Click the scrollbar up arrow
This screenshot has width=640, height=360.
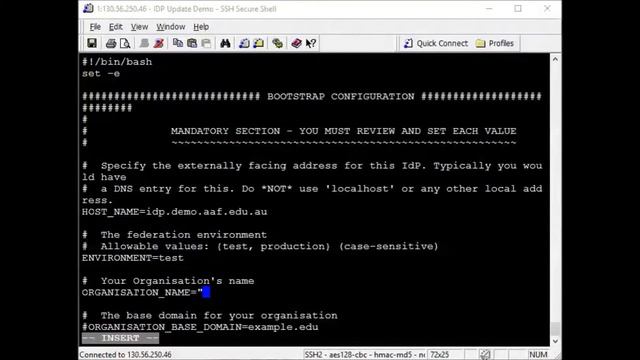[555, 59]
